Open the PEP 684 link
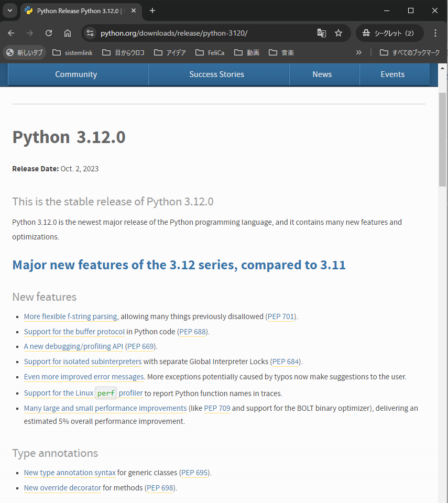 pos(286,362)
